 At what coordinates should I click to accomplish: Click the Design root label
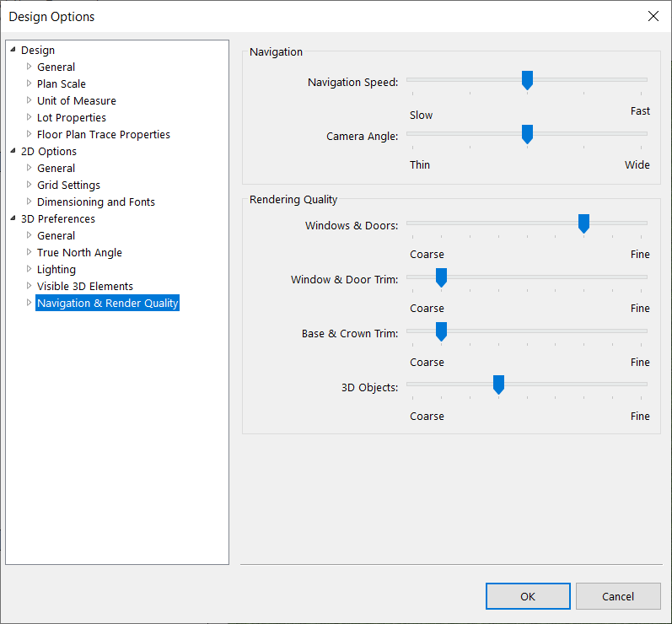coord(38,50)
